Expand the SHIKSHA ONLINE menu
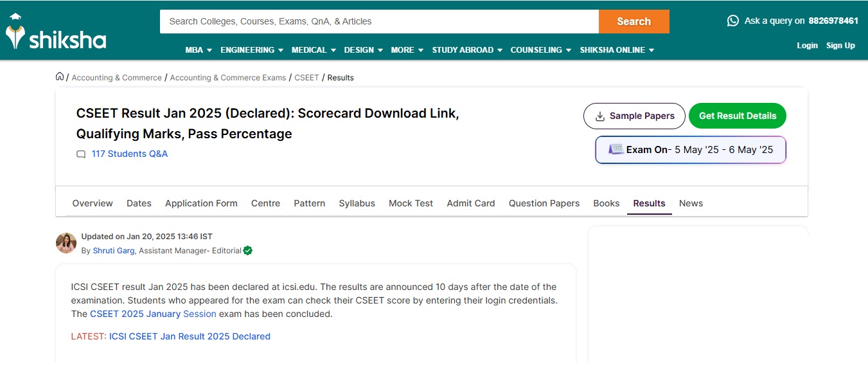The height and width of the screenshot is (380, 868). pos(617,50)
